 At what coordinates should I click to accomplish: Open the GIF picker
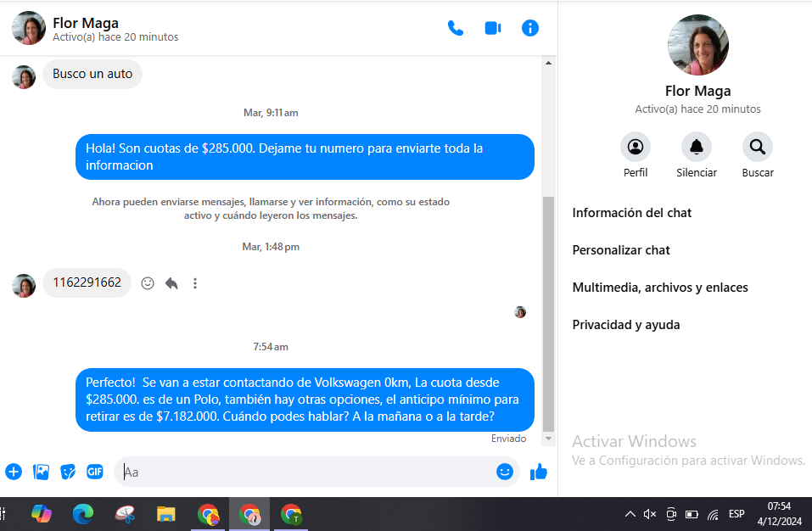point(95,472)
